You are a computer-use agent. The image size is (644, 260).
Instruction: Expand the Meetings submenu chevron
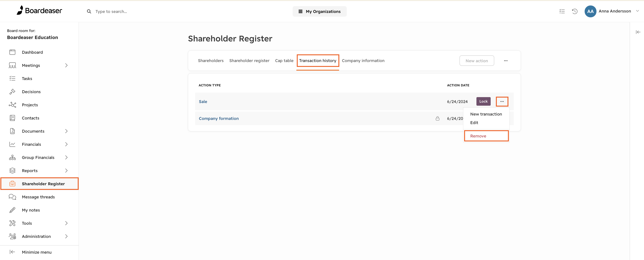pyautogui.click(x=66, y=65)
